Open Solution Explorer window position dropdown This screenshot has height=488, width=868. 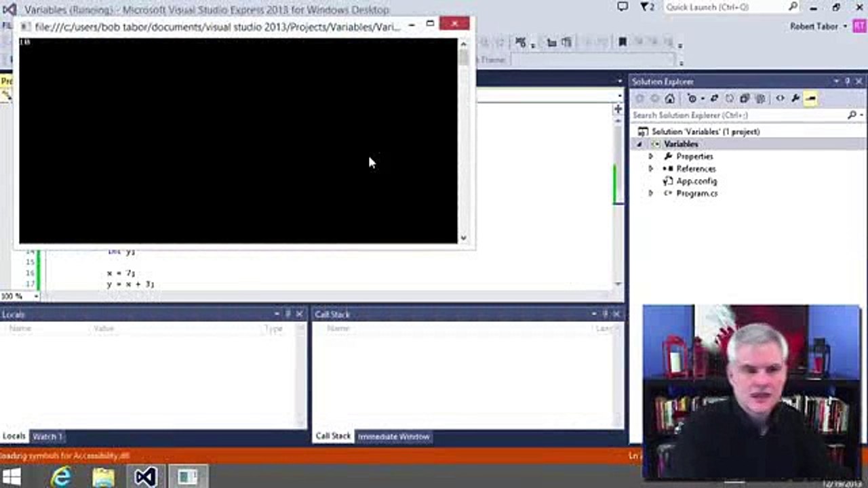click(x=837, y=81)
